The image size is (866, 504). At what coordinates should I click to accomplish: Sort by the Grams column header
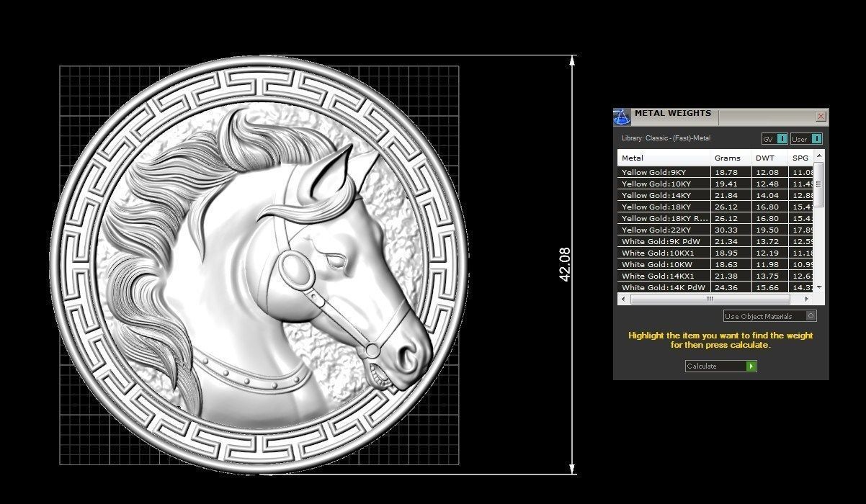pyautogui.click(x=731, y=158)
